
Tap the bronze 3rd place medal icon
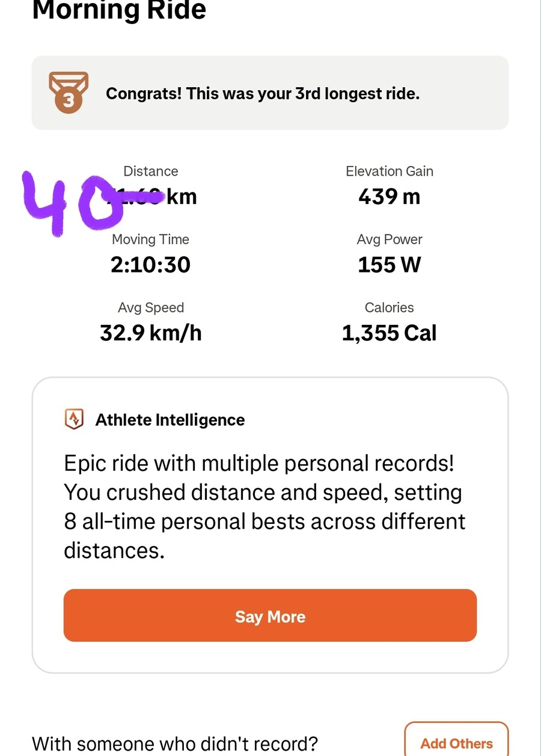pyautogui.click(x=69, y=93)
